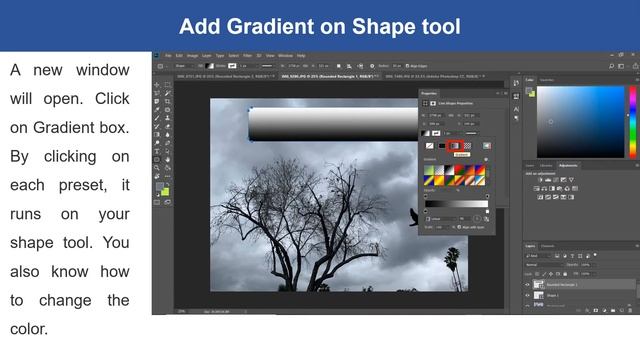Toggle the Align Edges checkbox
This screenshot has width=640, height=360.
click(407, 66)
